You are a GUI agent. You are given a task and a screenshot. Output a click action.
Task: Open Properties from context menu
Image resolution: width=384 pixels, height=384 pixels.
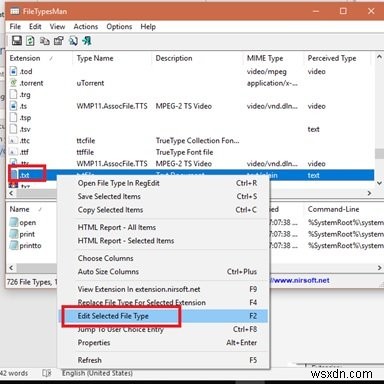(x=163, y=343)
